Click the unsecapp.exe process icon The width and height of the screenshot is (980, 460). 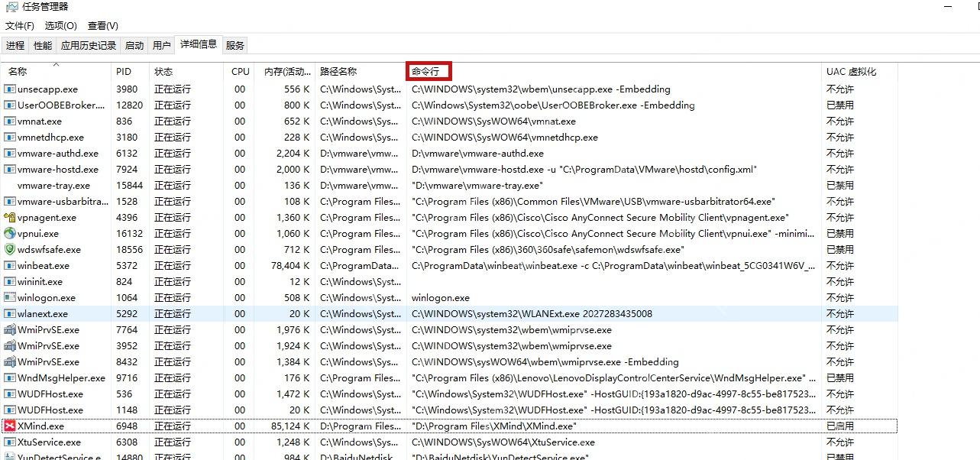tap(10, 89)
